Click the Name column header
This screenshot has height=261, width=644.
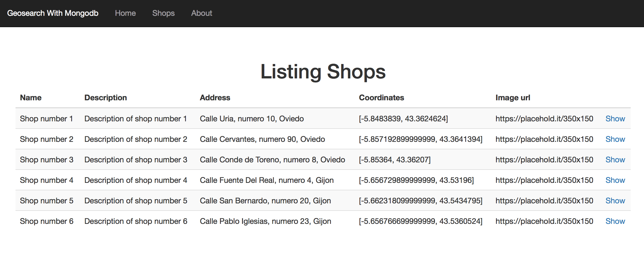31,98
